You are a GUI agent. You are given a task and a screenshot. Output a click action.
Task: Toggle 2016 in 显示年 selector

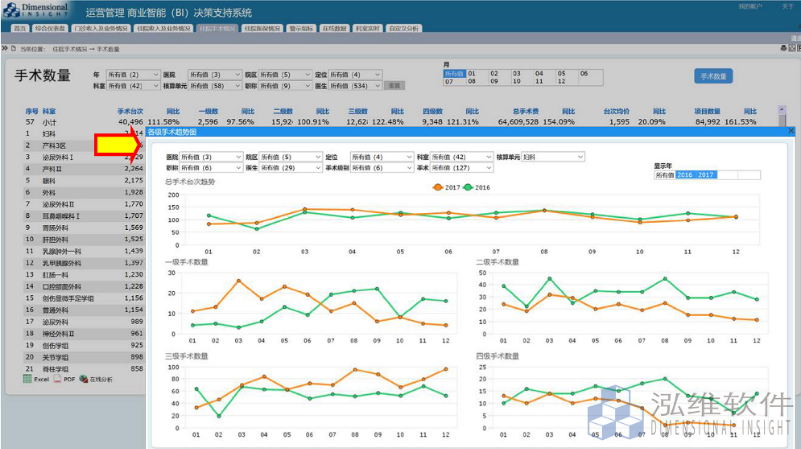tap(685, 175)
